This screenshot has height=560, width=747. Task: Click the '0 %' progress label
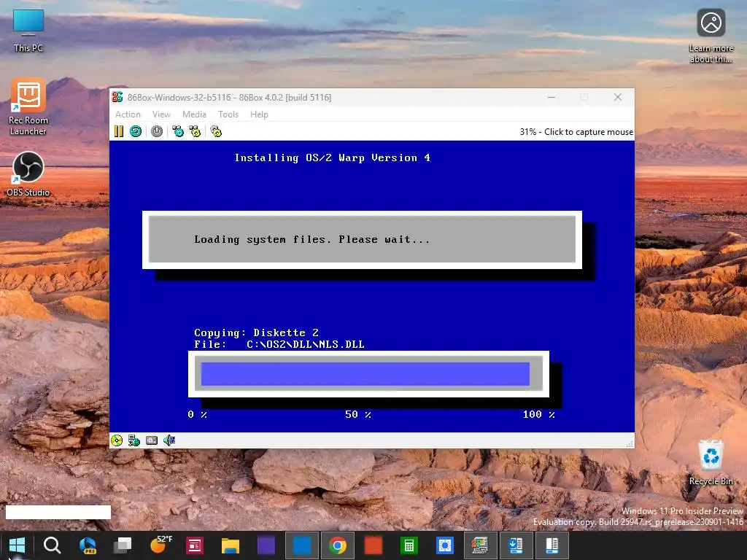[197, 414]
